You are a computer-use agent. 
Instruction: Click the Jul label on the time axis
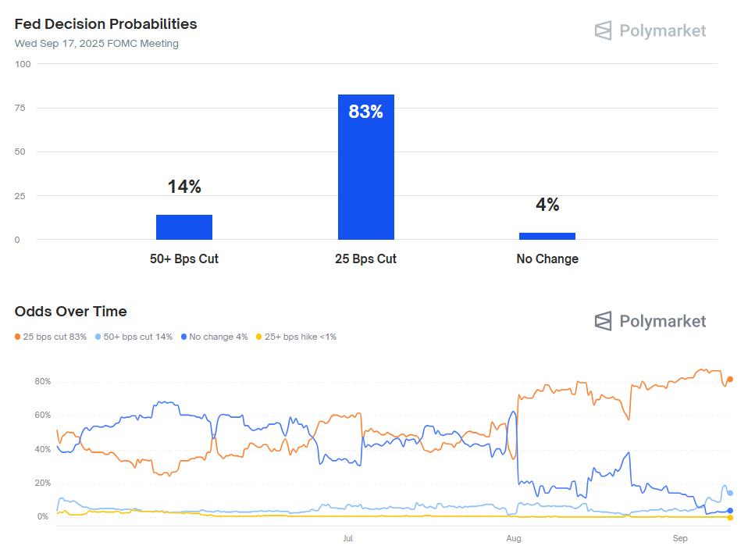tap(348, 539)
